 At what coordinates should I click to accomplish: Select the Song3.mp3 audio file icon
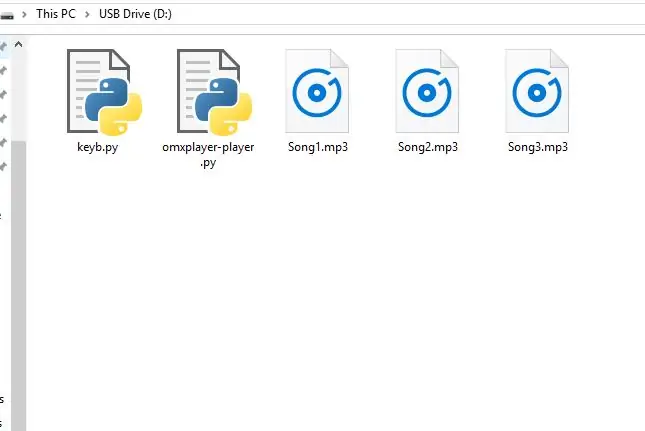[537, 91]
